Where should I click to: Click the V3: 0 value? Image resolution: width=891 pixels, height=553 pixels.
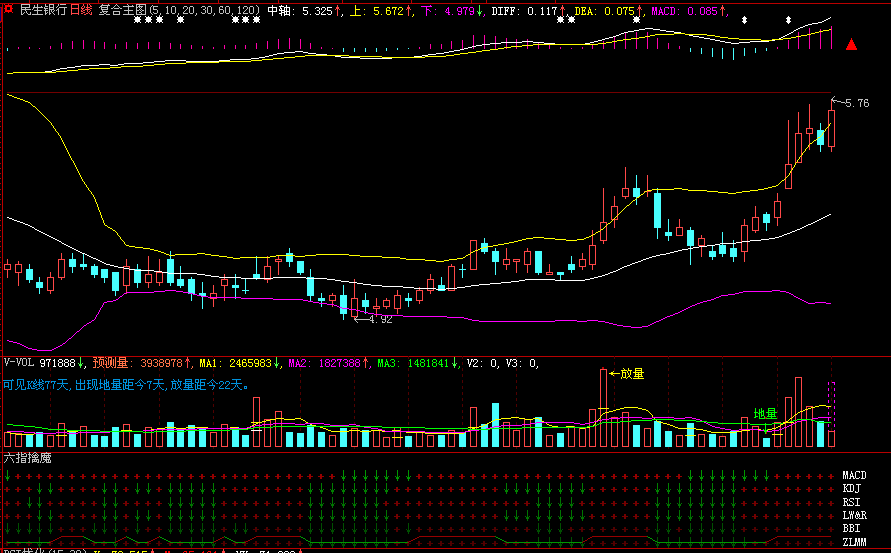click(x=522, y=363)
